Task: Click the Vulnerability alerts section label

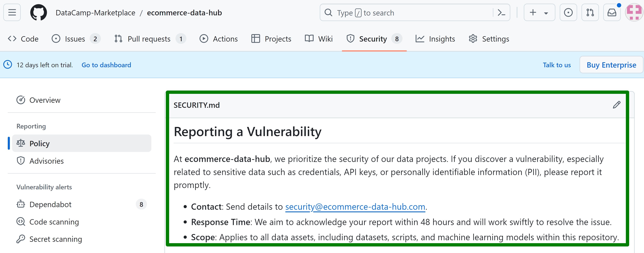Action: point(44,187)
